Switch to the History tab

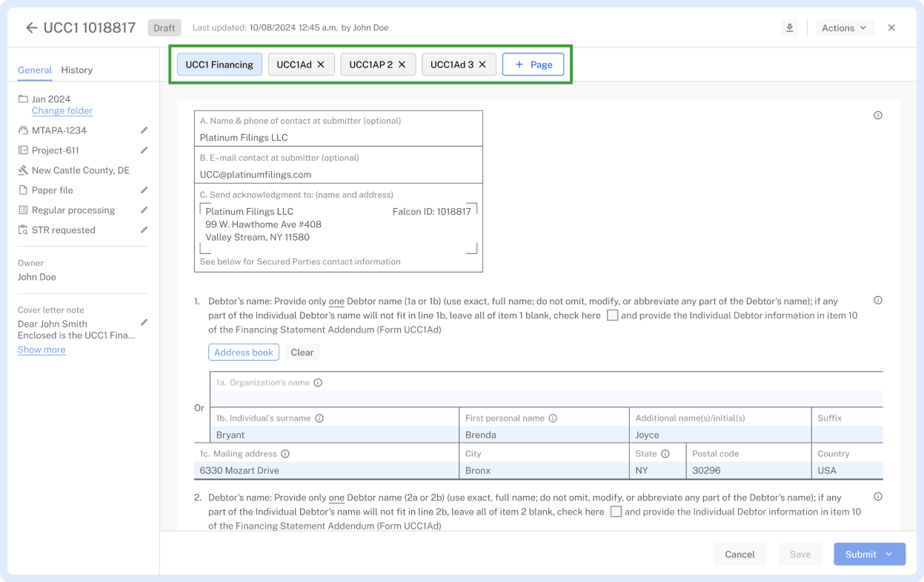click(77, 70)
